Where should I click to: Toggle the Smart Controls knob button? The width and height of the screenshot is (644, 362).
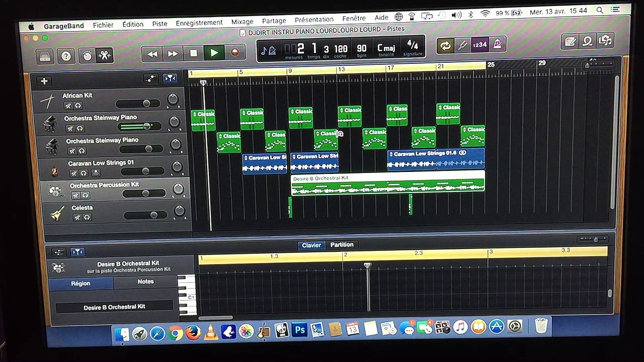[x=88, y=55]
